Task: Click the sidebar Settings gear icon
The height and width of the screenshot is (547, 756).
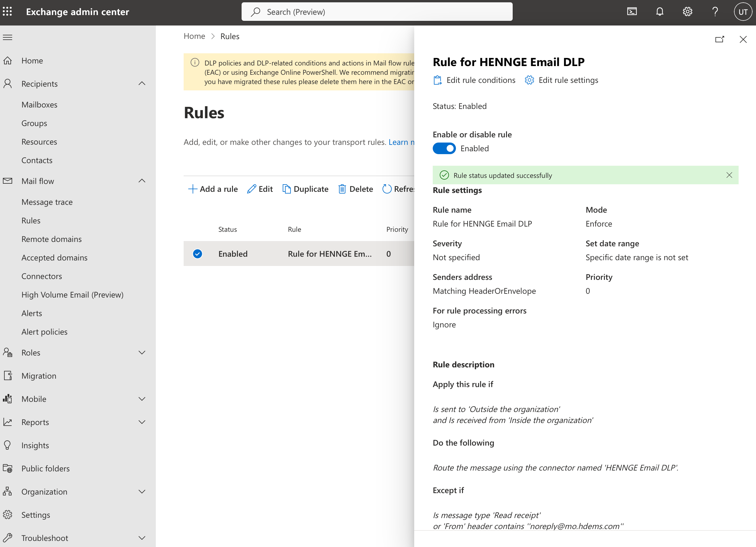Action: [7, 515]
